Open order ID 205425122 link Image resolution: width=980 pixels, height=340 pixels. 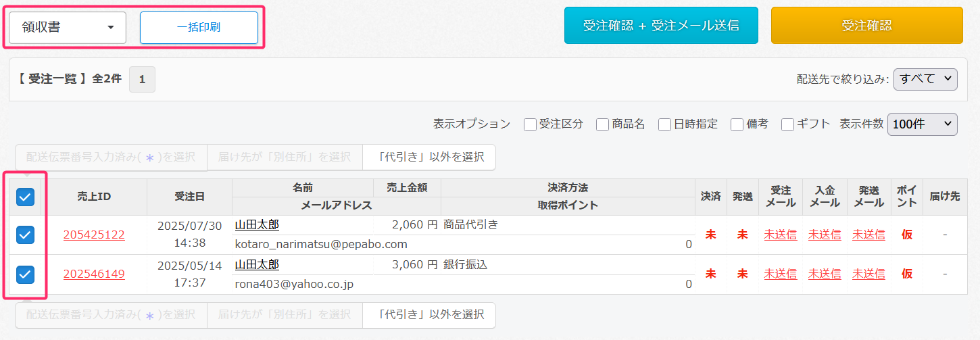(94, 235)
